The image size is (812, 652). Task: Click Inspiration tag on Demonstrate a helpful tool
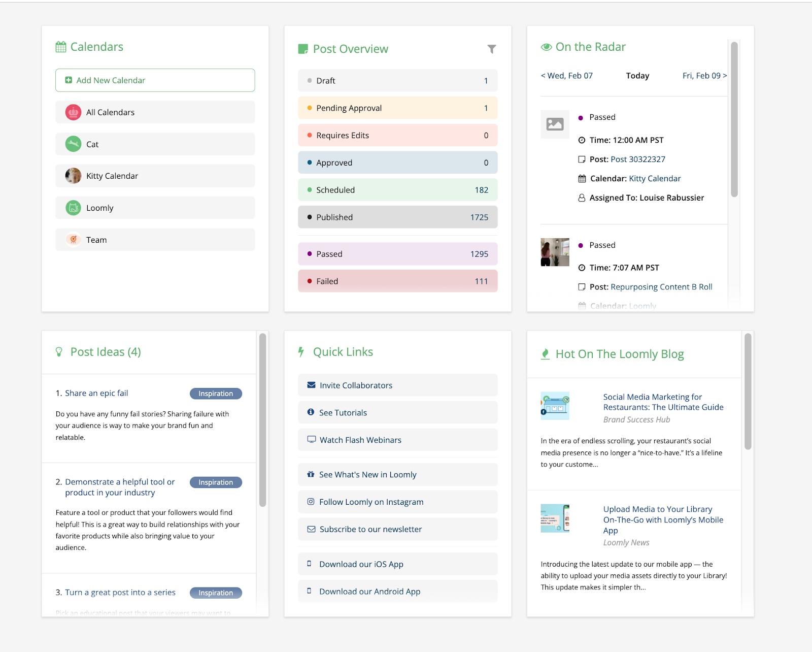(x=216, y=482)
